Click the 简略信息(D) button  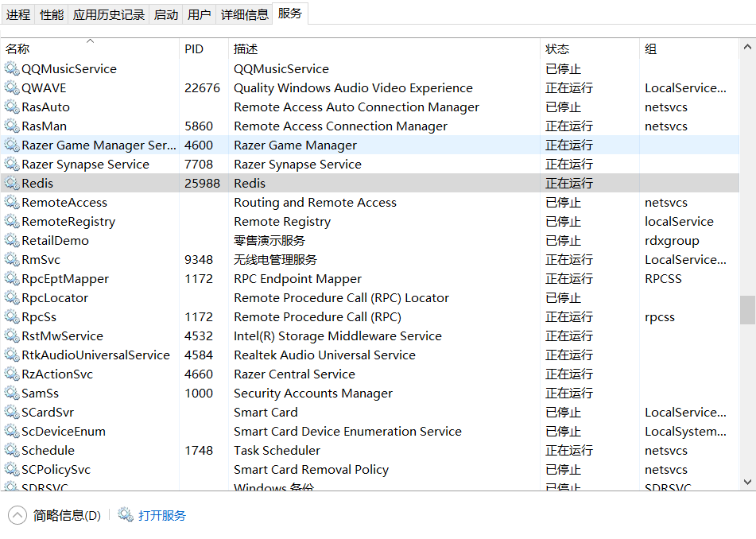[67, 515]
